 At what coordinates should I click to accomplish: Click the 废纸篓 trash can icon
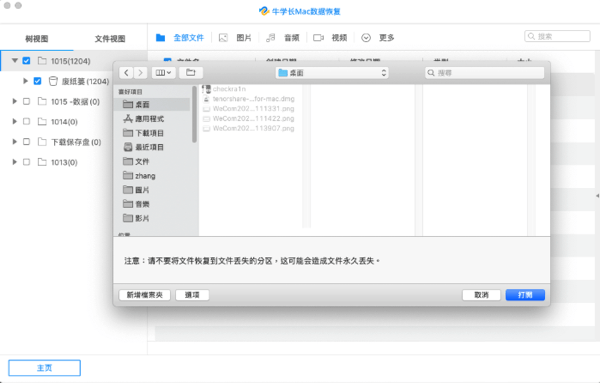(53, 81)
